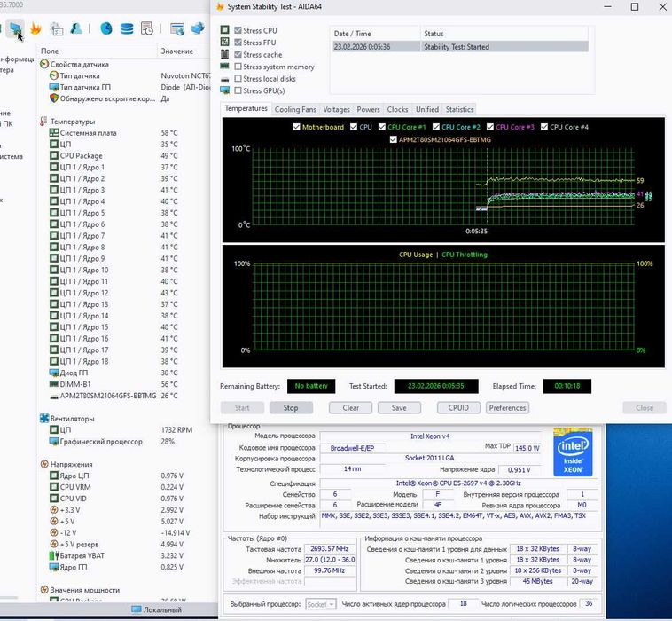The width and height of the screenshot is (672, 621).
Task: Open the CPUID panel button
Action: click(x=458, y=408)
